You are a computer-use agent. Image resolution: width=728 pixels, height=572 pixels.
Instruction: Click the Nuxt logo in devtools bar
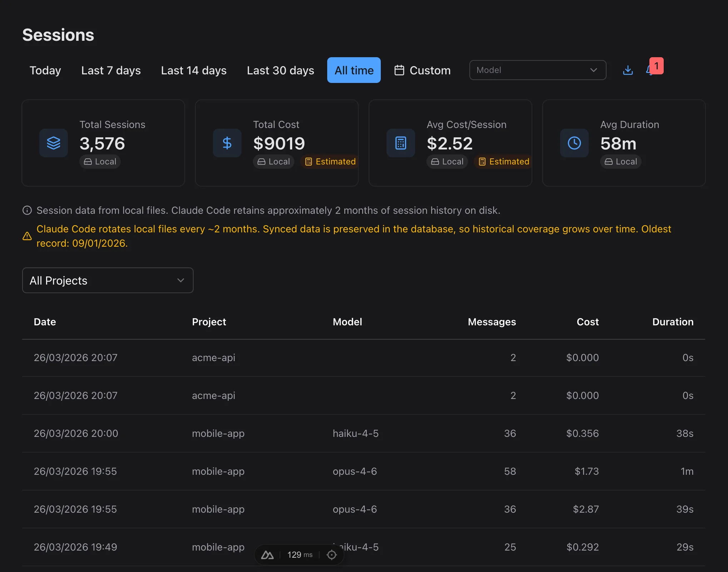tap(267, 555)
